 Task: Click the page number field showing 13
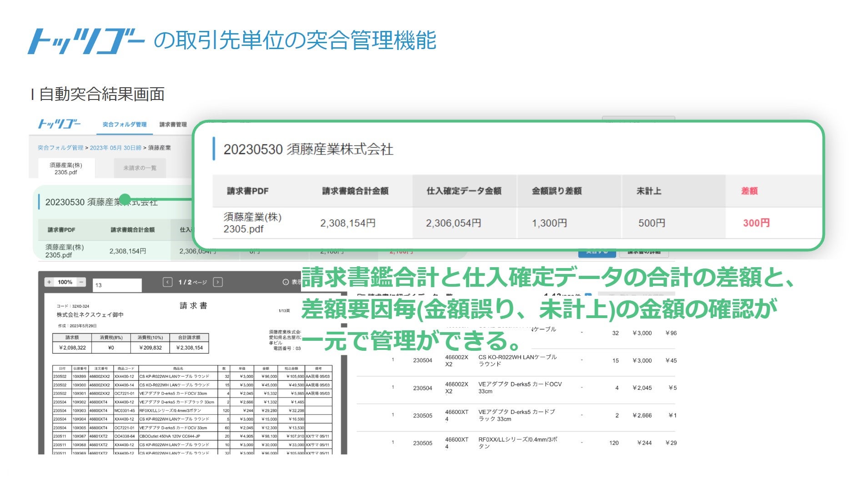pos(117,285)
